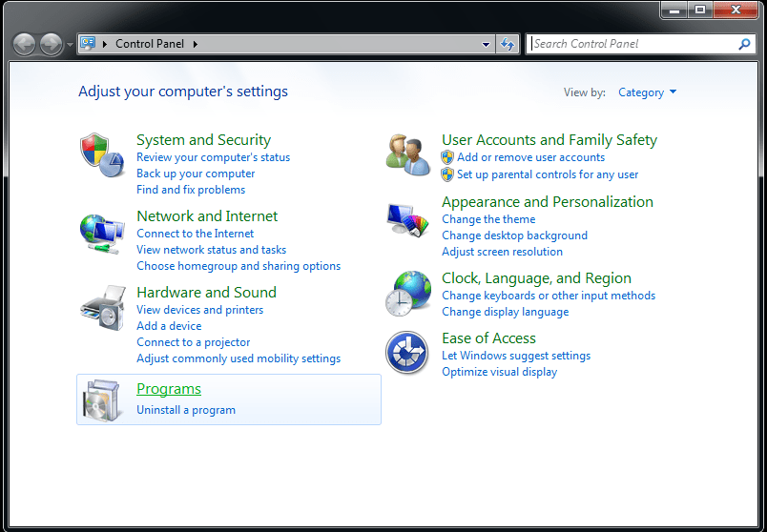This screenshot has height=532, width=767.
Task: Open Set up parental controls for any user
Action: pos(548,174)
